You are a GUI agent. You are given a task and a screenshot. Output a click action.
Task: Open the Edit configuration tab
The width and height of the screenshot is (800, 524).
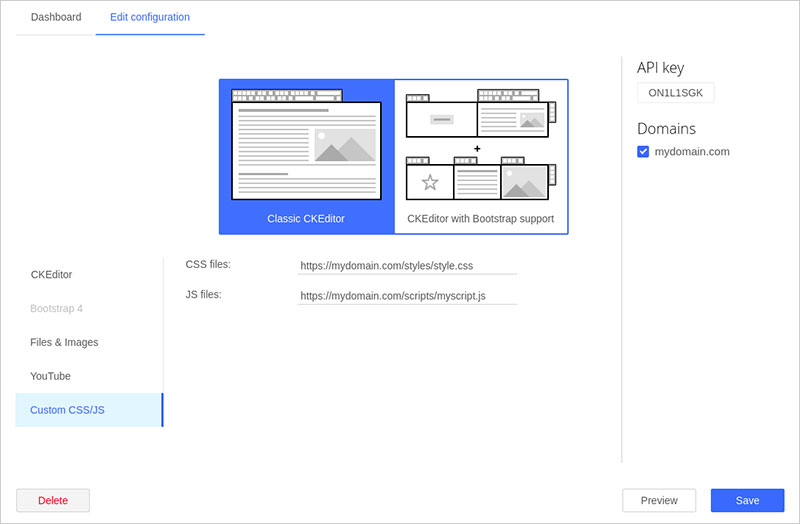[x=150, y=17]
